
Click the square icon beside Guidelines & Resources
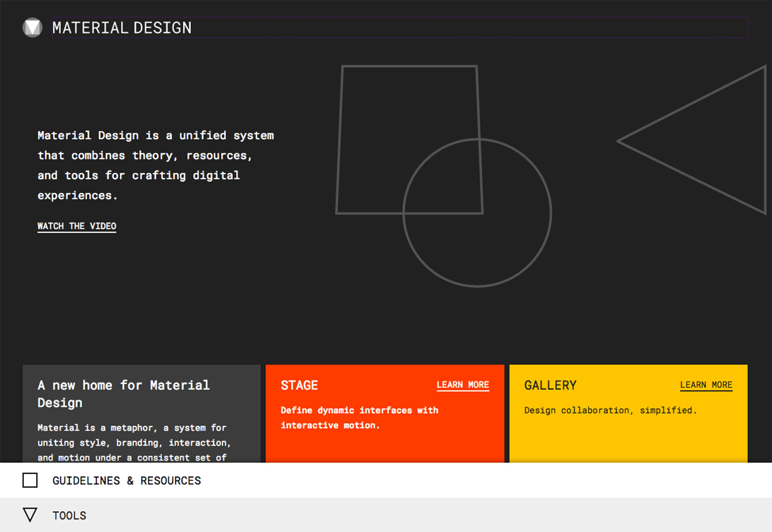coord(30,480)
